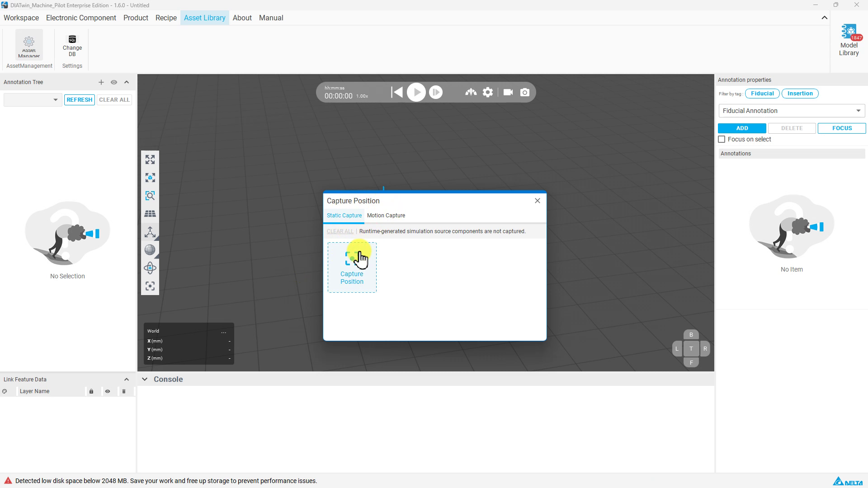Open the Asset Manager tool
The height and width of the screenshot is (488, 868).
coord(29,44)
